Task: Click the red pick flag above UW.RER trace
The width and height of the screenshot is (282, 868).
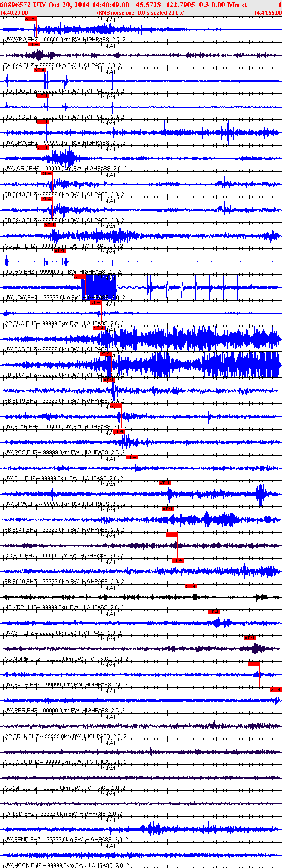Action: tap(276, 689)
